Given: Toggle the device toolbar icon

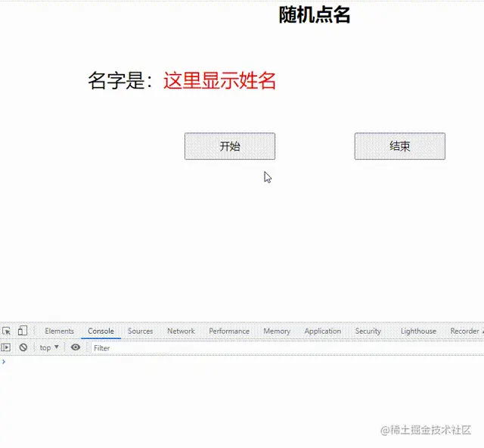Looking at the screenshot, I should [x=23, y=331].
